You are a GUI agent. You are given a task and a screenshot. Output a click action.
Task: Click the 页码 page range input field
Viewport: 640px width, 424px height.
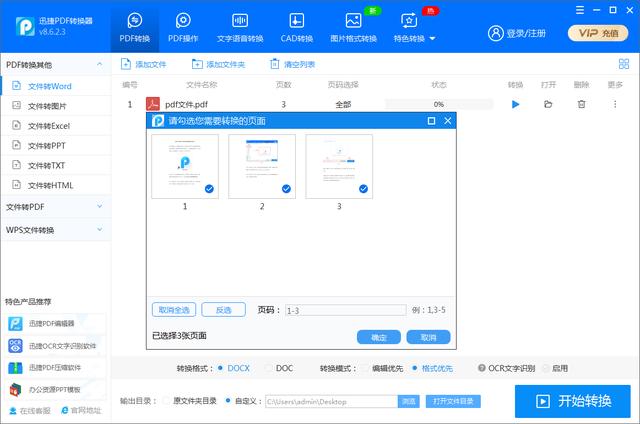click(345, 310)
